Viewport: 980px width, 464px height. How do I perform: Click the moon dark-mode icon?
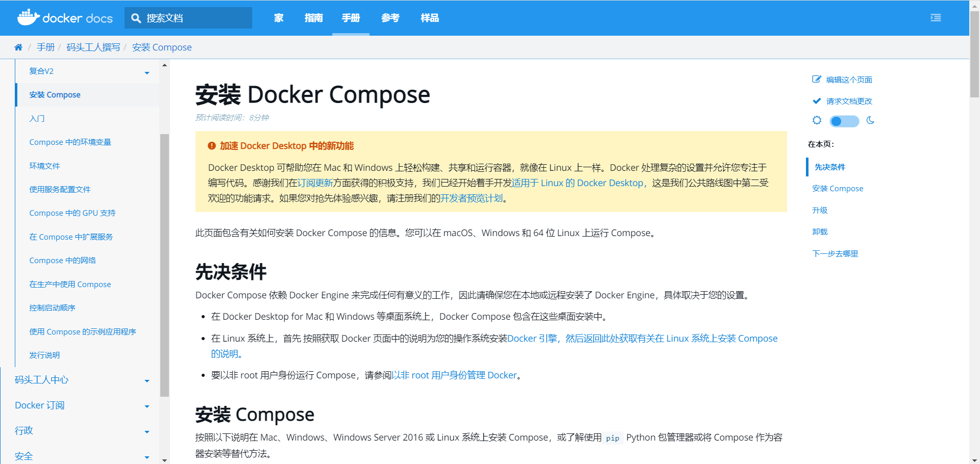coord(870,121)
